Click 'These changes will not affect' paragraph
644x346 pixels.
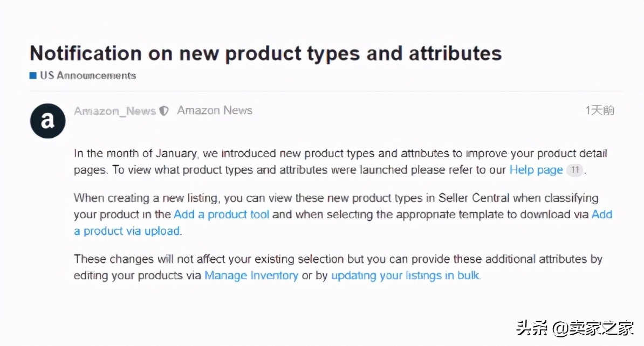tap(338, 267)
